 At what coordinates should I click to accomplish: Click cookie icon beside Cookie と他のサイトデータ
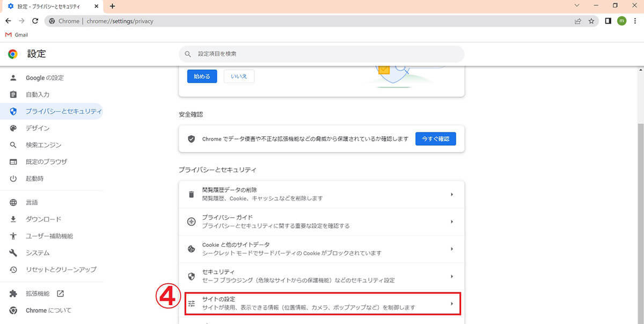[x=191, y=249]
